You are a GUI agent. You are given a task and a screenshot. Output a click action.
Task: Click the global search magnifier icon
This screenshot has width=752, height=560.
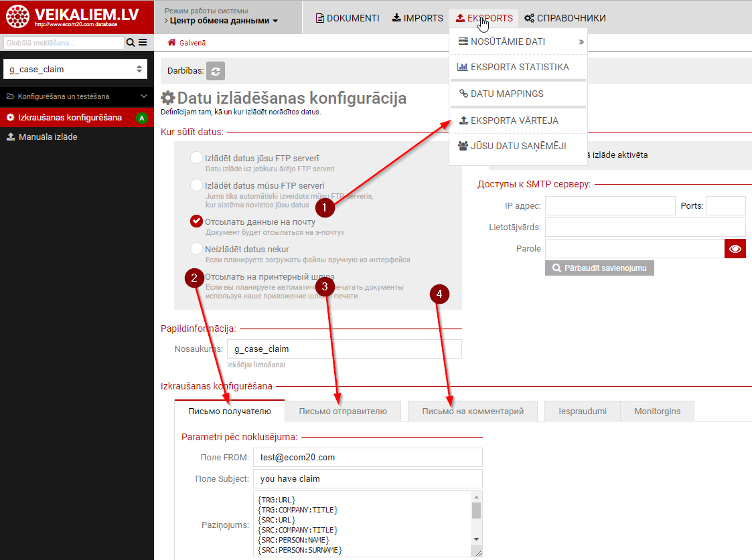(x=131, y=43)
